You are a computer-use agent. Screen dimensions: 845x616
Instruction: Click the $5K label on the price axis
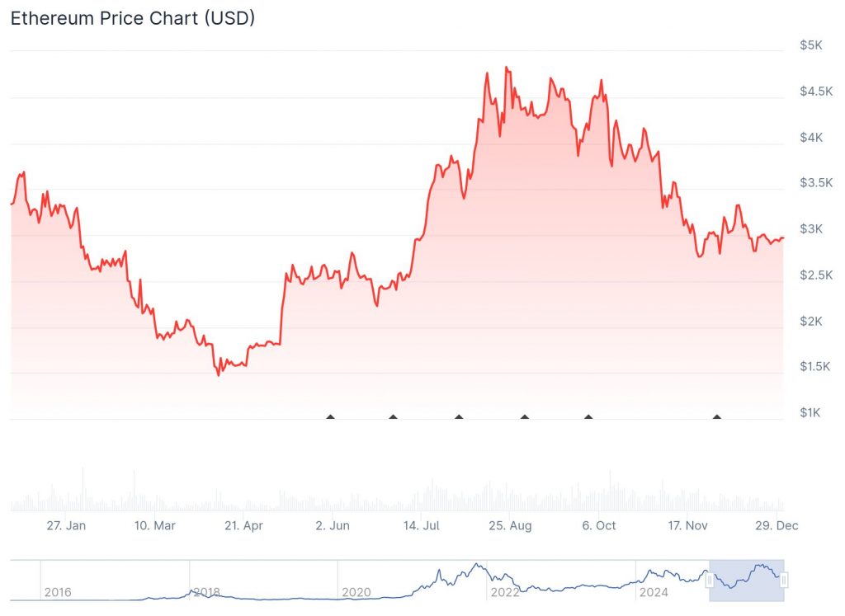tap(811, 45)
